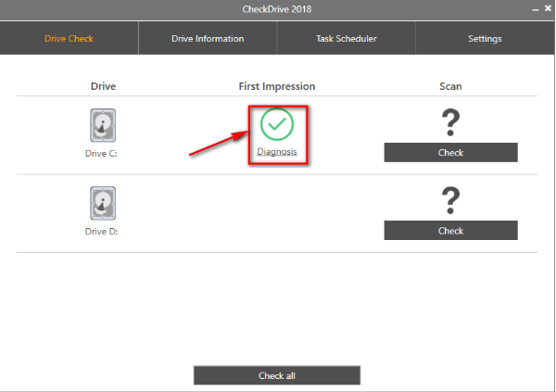Select the Drive C: label
This screenshot has width=556, height=392.
pyautogui.click(x=101, y=153)
